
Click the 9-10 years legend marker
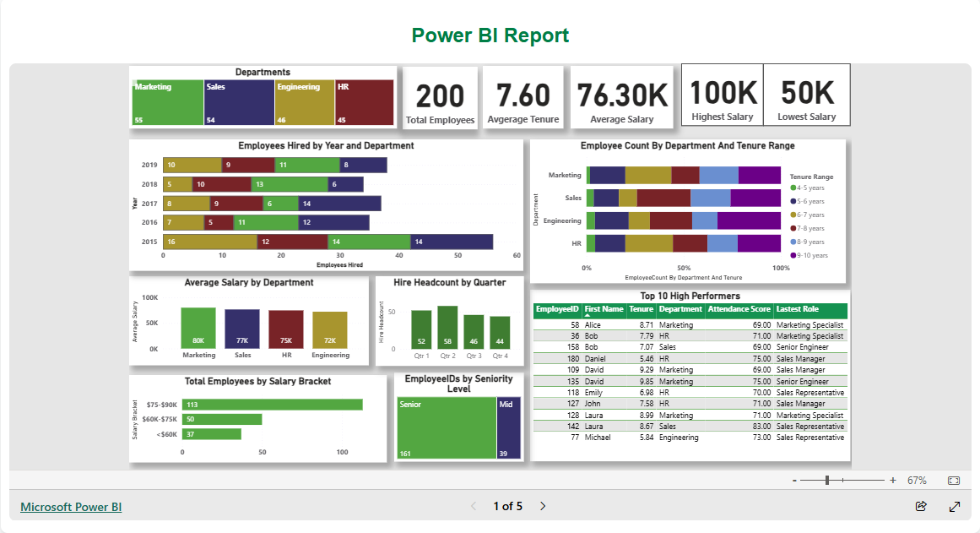tap(793, 255)
